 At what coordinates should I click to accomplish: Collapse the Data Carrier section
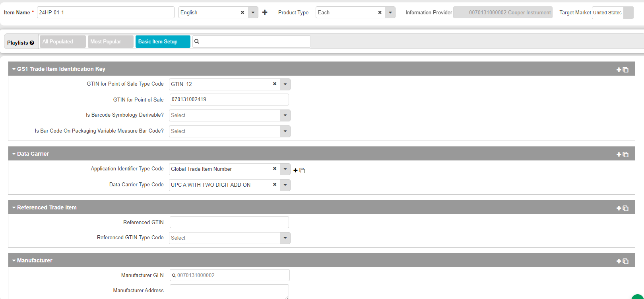(x=14, y=154)
